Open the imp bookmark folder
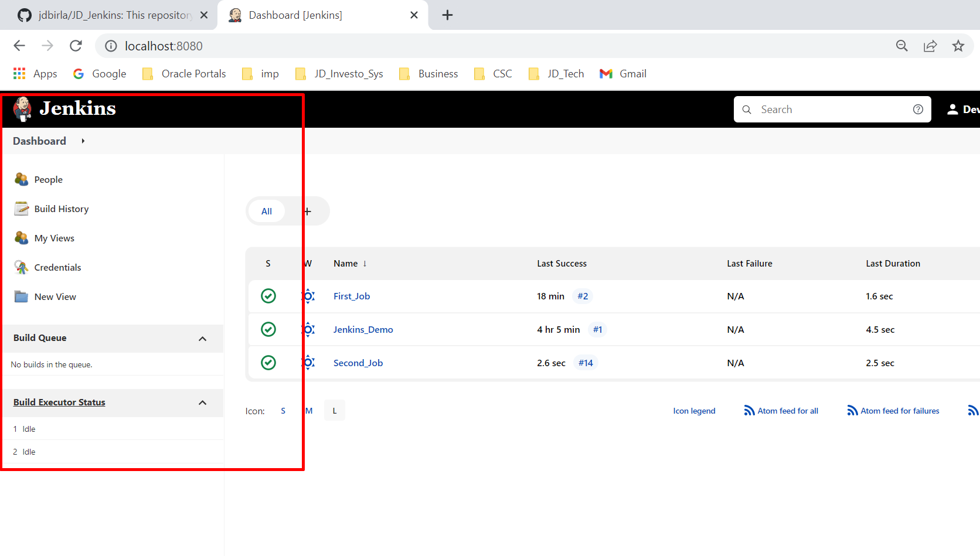The width and height of the screenshot is (980, 556). tap(260, 74)
